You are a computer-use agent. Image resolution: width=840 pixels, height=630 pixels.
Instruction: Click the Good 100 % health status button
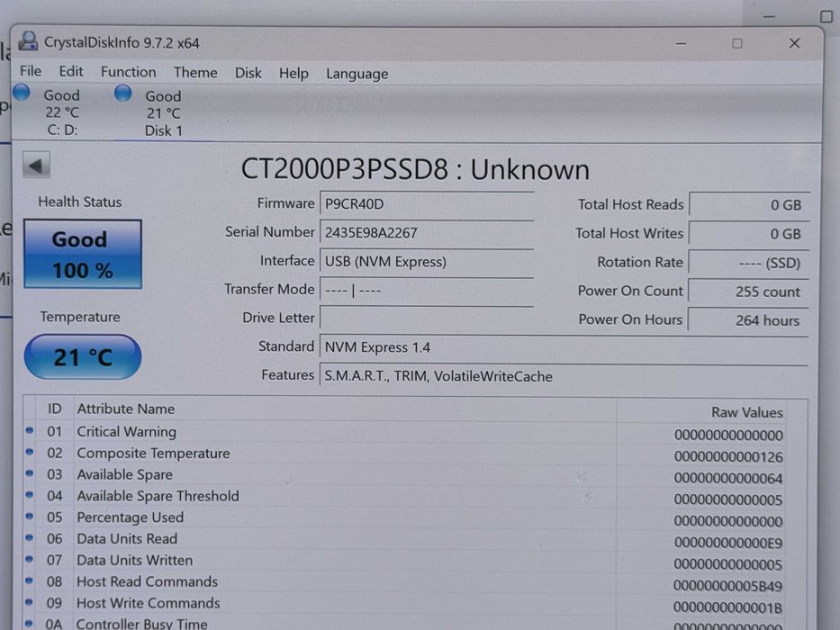[x=83, y=255]
